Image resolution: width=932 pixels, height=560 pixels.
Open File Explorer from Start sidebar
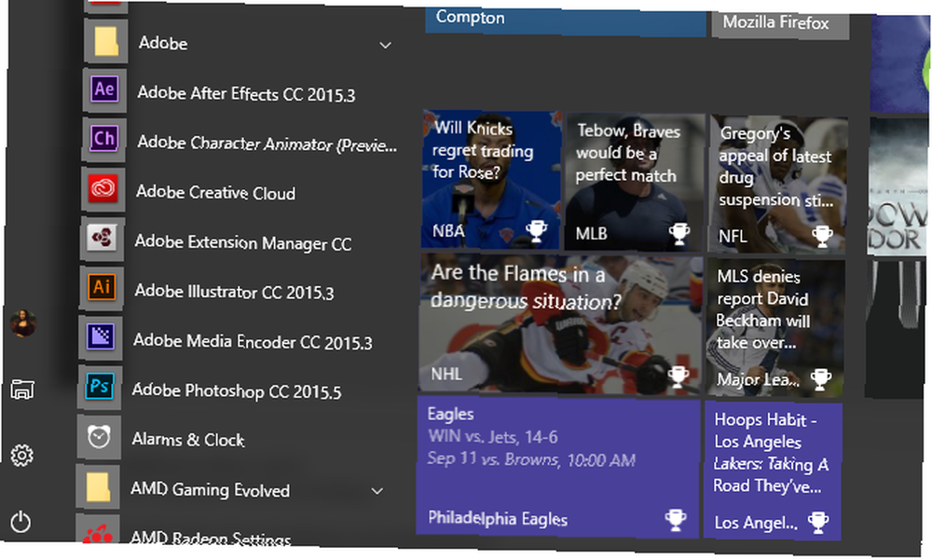[x=22, y=389]
